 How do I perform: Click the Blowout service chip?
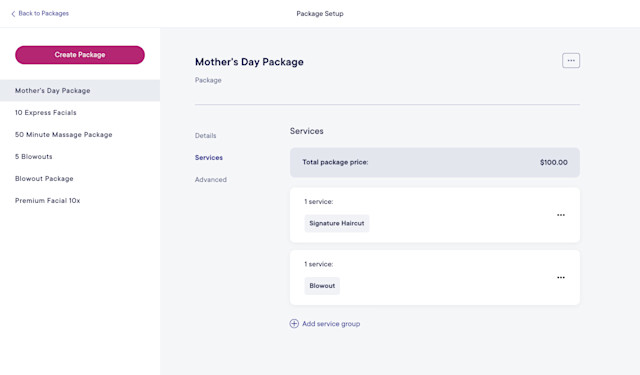point(322,286)
